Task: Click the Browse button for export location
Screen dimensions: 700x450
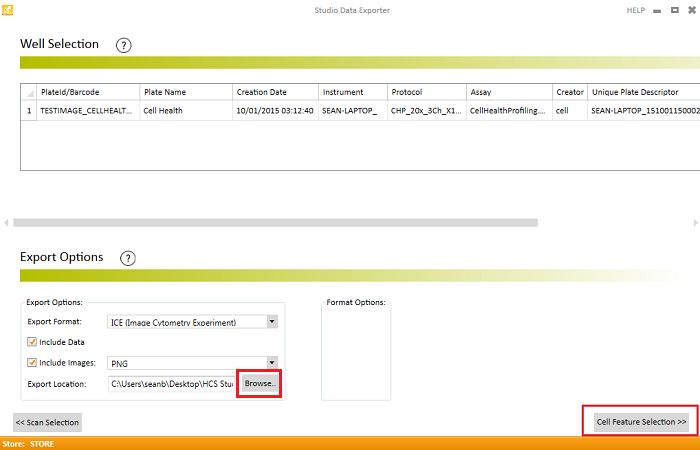Action: [x=259, y=383]
